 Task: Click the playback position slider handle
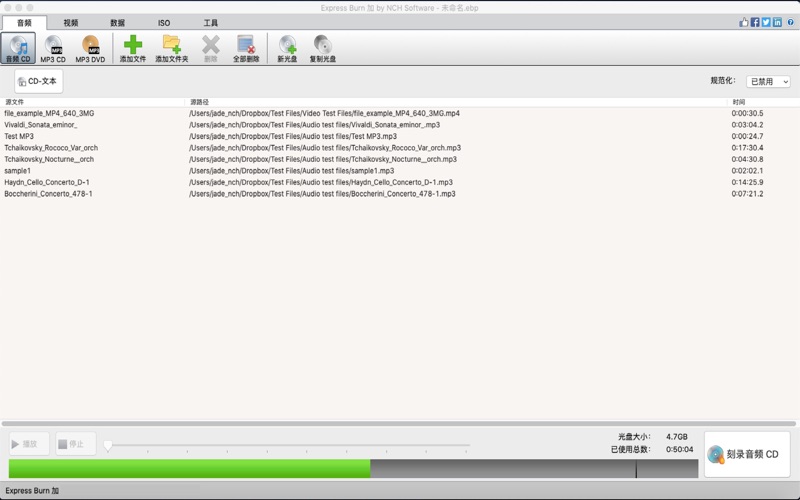108,445
